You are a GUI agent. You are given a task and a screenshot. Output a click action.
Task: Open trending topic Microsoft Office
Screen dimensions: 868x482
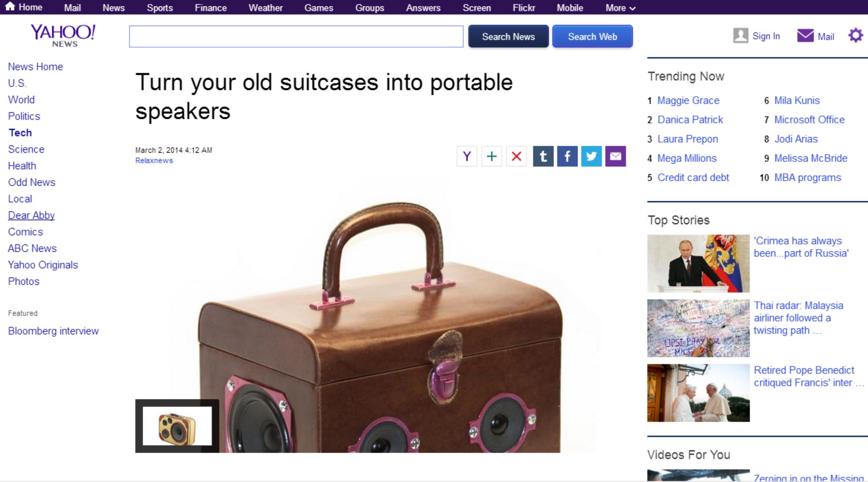pos(809,120)
